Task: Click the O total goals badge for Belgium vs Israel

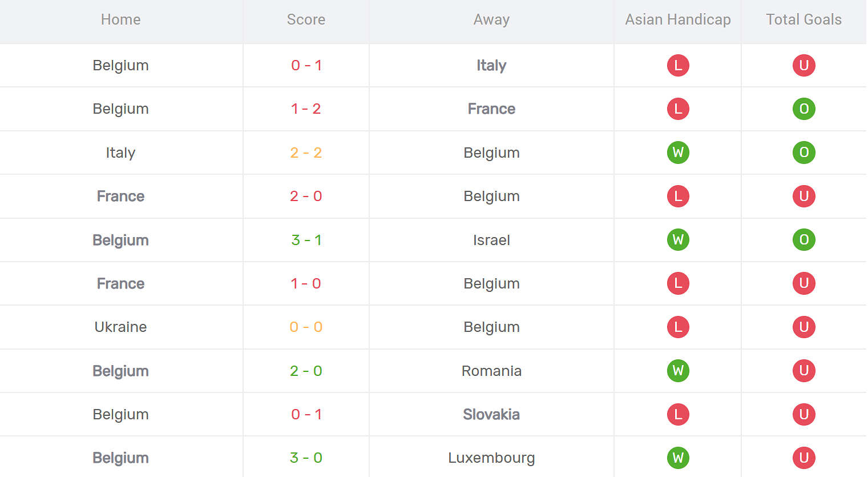Action: [x=804, y=240]
